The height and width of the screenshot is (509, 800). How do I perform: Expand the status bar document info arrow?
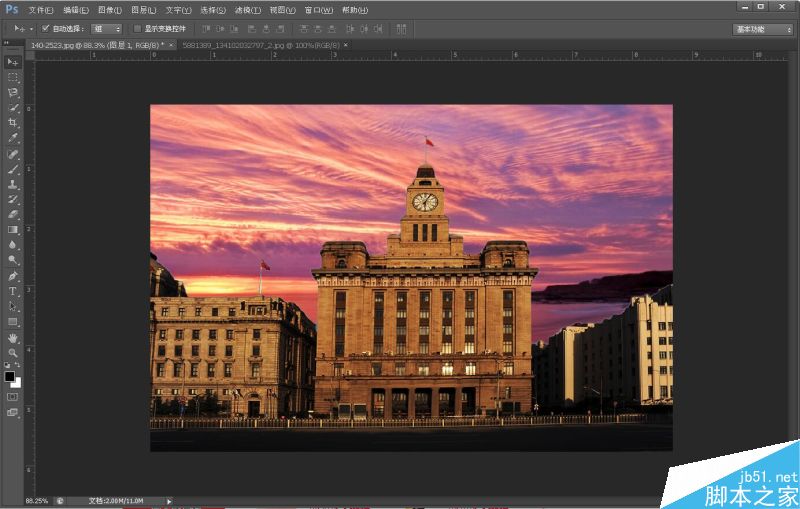[x=169, y=500]
